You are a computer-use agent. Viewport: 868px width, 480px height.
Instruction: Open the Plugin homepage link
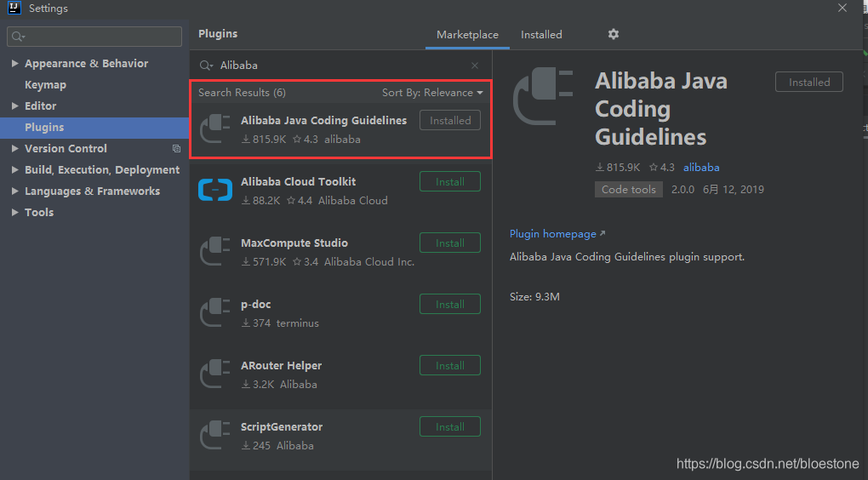point(557,234)
